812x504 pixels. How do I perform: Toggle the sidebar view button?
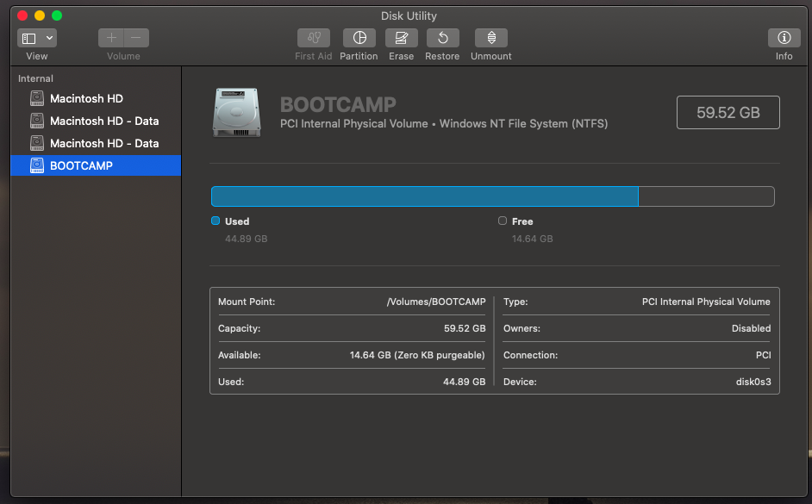pyautogui.click(x=28, y=38)
